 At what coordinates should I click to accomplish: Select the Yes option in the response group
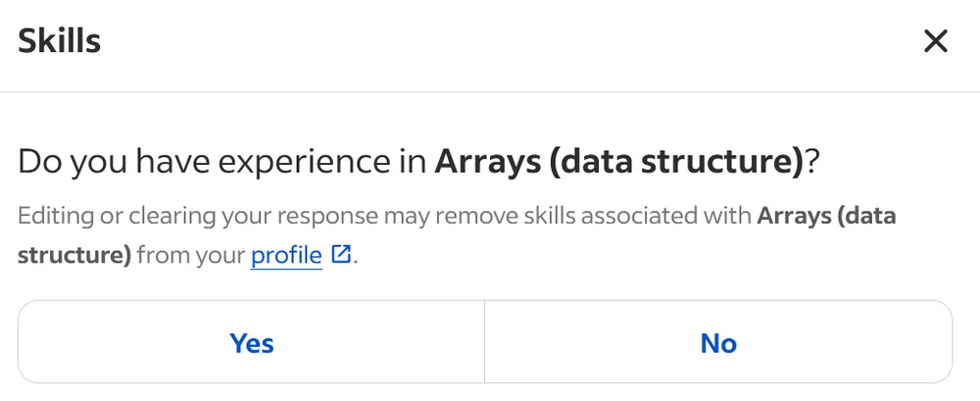pyautogui.click(x=252, y=342)
